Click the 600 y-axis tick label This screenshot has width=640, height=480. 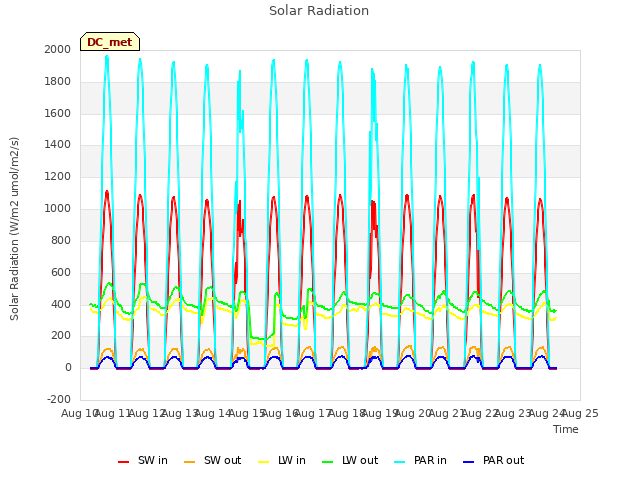pyautogui.click(x=61, y=272)
